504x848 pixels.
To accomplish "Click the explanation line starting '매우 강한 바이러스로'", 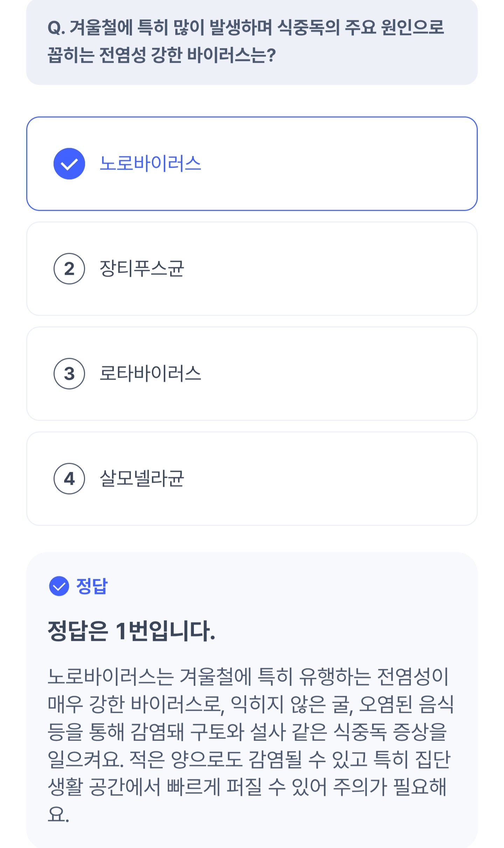I will pyautogui.click(x=250, y=704).
